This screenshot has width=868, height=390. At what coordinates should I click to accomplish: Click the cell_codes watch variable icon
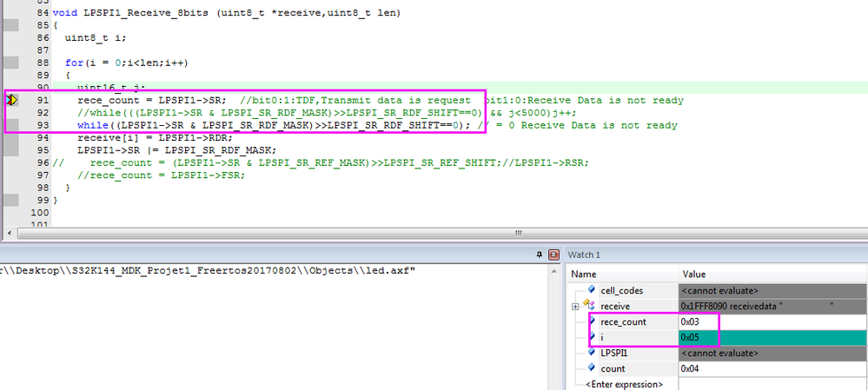click(591, 289)
